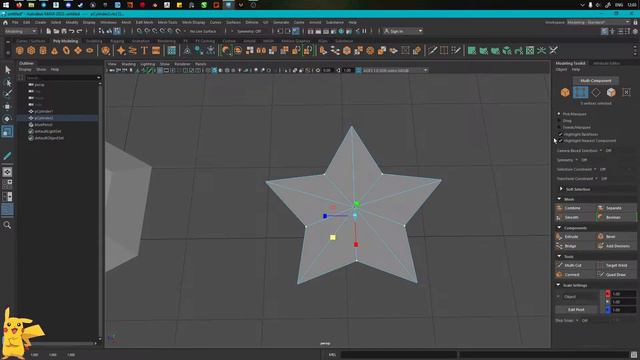The image size is (640, 360).
Task: Click the Bevel button
Action: click(x=616, y=236)
